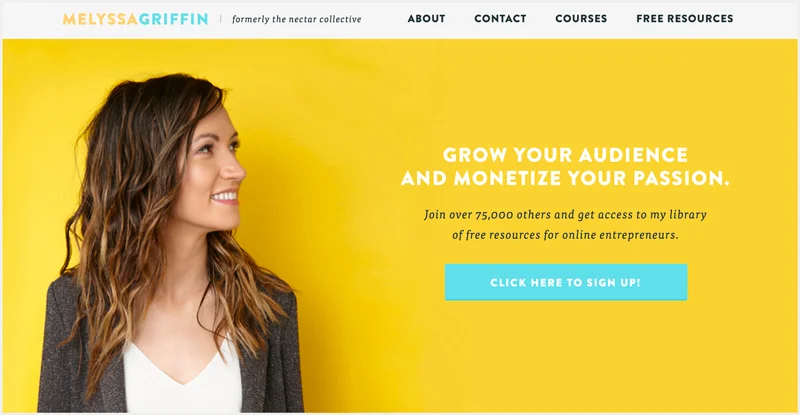
Task: Go to the CONTACT page
Action: coord(500,19)
